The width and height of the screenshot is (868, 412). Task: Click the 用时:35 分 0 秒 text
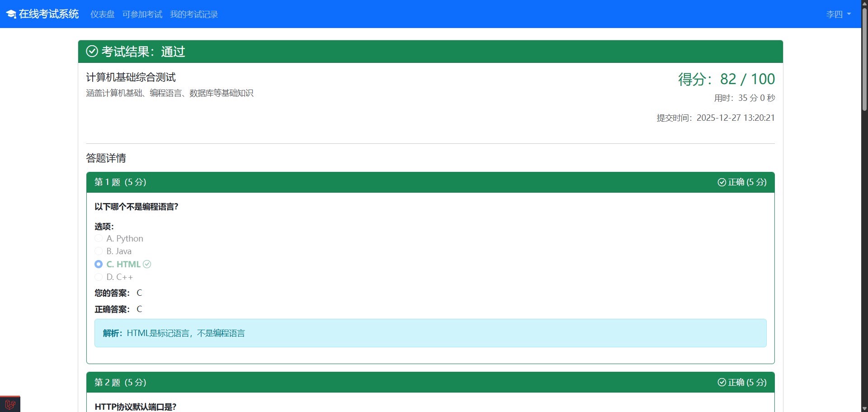pyautogui.click(x=745, y=98)
